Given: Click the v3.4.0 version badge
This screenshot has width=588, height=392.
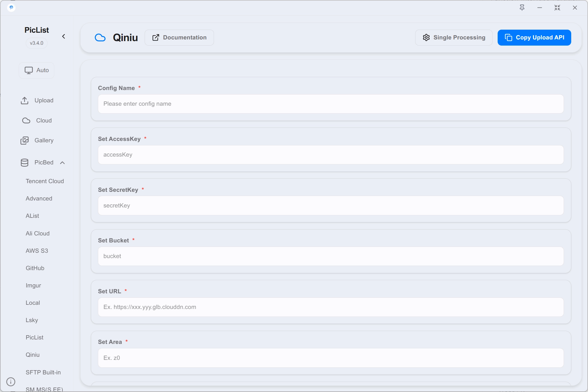Looking at the screenshot, I should tap(37, 43).
